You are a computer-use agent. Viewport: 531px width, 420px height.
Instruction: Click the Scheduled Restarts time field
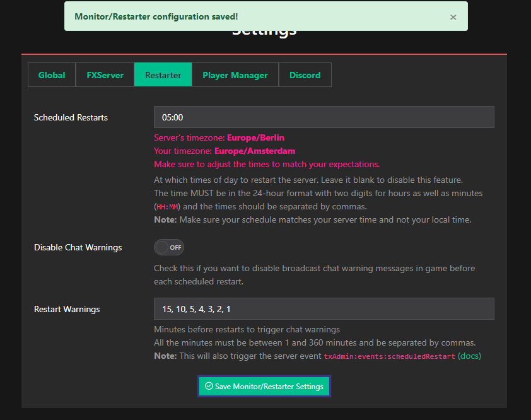tap(324, 117)
